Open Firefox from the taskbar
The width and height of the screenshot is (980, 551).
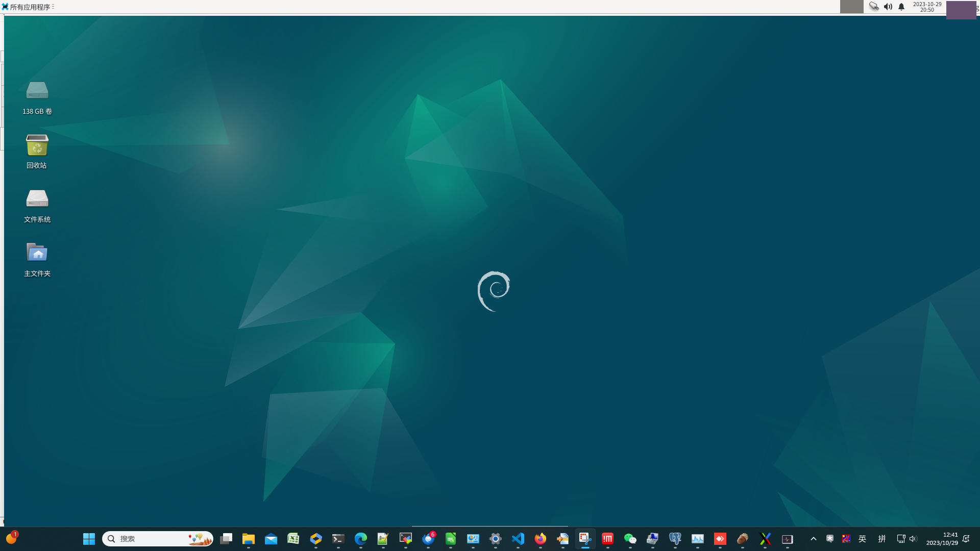pos(541,539)
